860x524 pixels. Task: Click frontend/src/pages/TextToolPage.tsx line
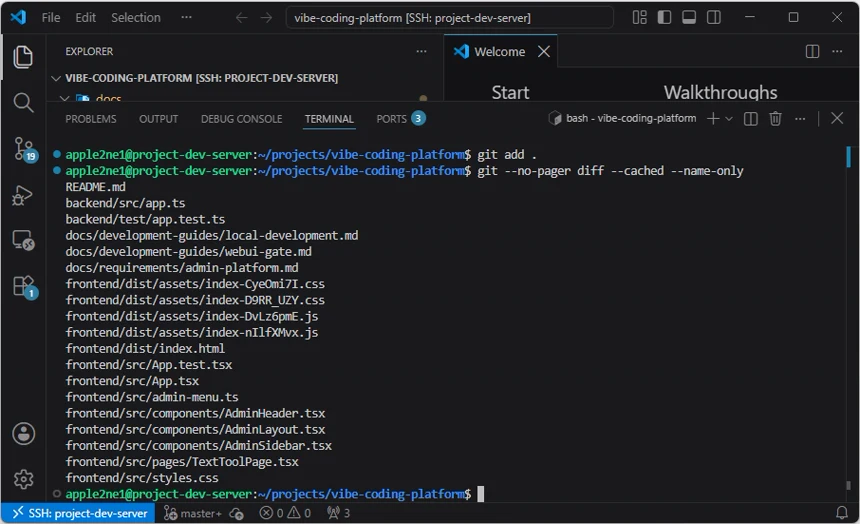coord(182,462)
